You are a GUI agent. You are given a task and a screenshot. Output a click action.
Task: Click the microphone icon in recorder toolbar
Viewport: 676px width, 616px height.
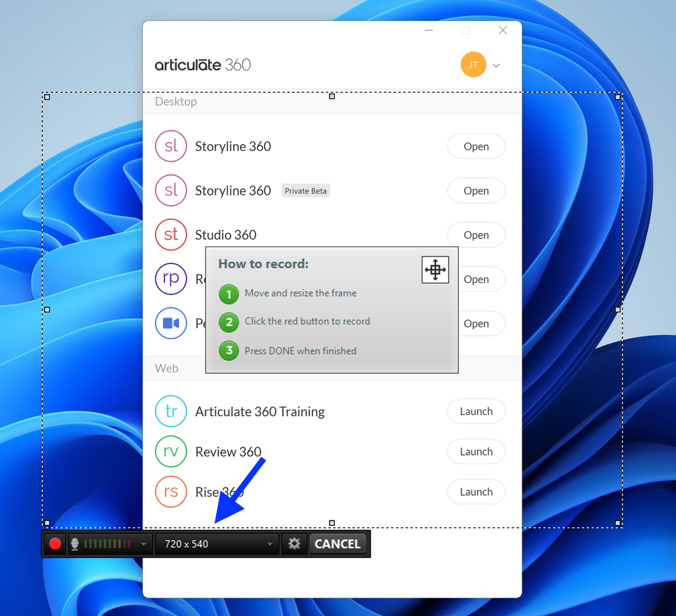pos(74,544)
